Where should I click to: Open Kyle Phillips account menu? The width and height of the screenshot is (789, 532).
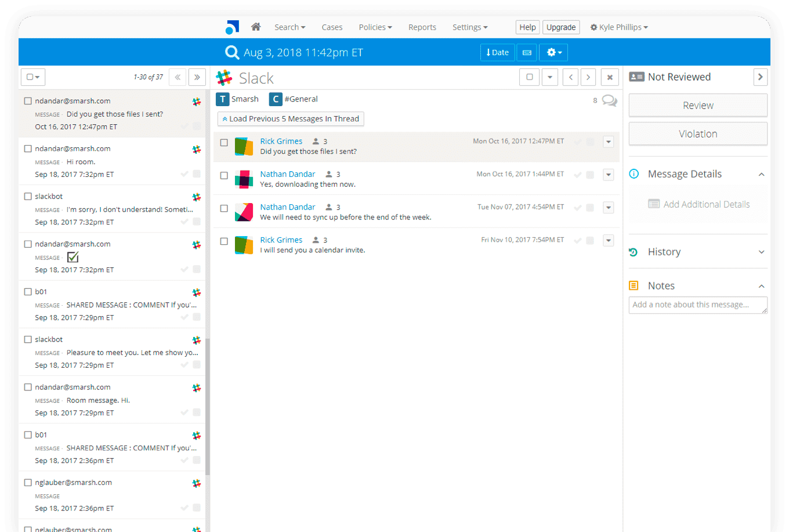point(619,27)
